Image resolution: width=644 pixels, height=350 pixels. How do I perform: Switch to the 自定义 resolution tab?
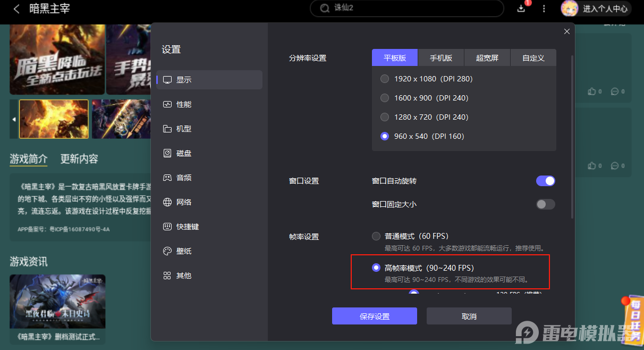coord(533,57)
